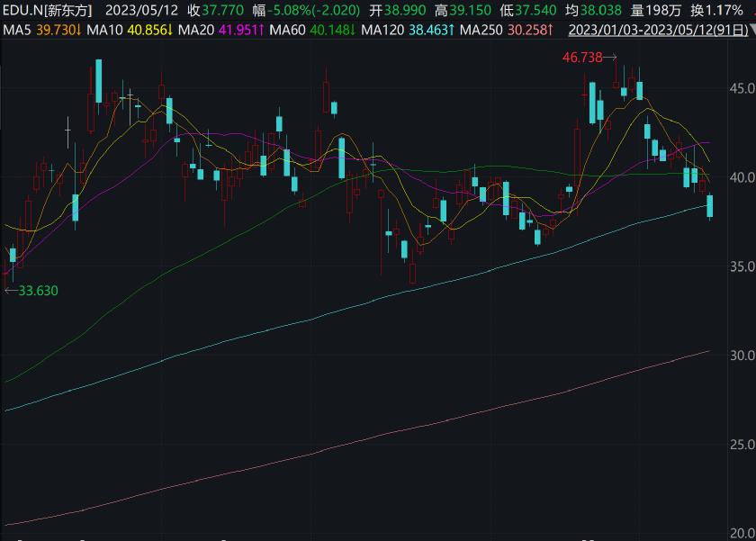The image size is (756, 541).
Task: Click the closing price 收37.770
Action: (215, 10)
